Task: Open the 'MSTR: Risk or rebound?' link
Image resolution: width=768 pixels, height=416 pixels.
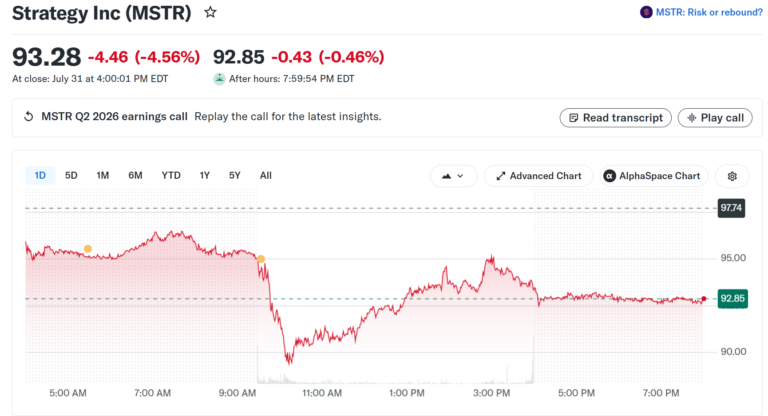Action: (x=709, y=12)
